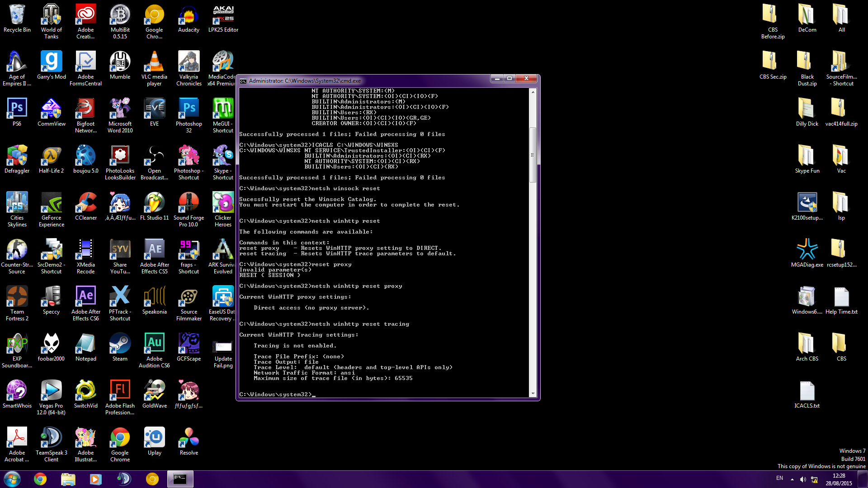Click the cmd scrollbar up arrow
The image size is (868, 488).
(x=533, y=92)
